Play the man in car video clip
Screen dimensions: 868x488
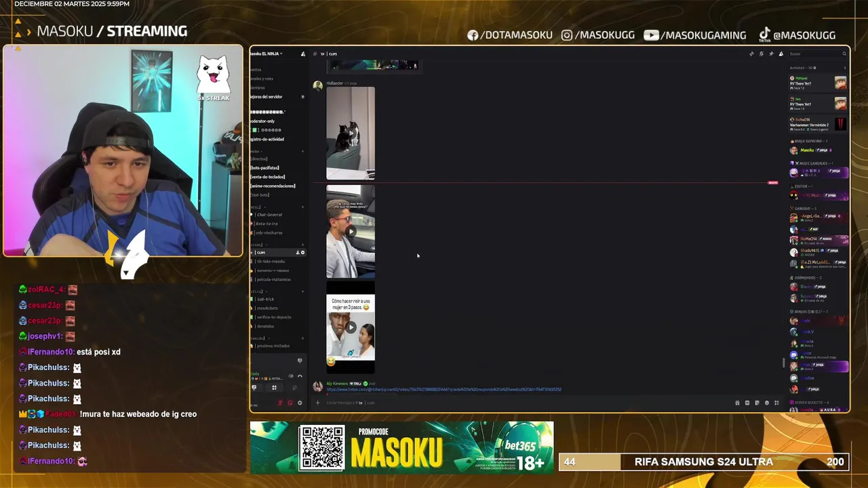(351, 231)
